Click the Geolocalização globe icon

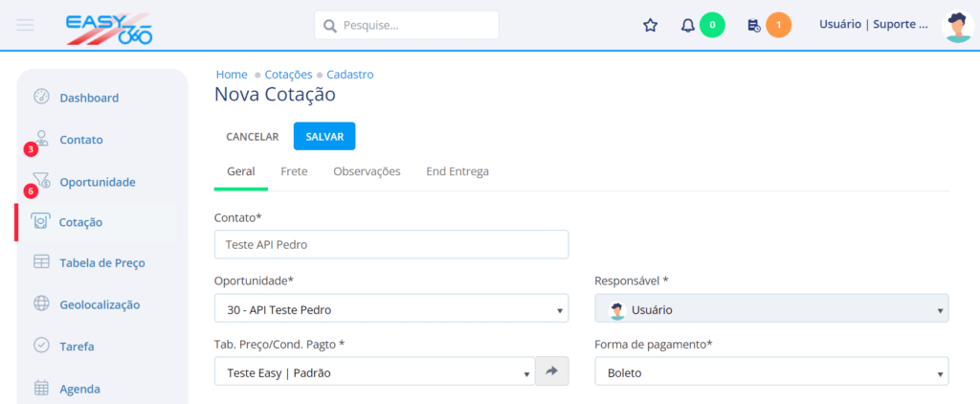pos(41,303)
